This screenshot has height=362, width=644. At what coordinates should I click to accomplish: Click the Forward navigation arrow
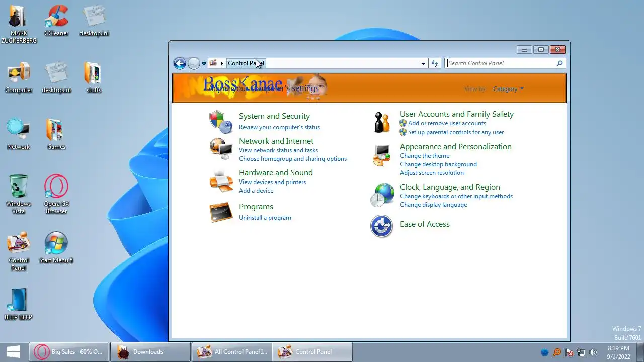tap(194, 63)
